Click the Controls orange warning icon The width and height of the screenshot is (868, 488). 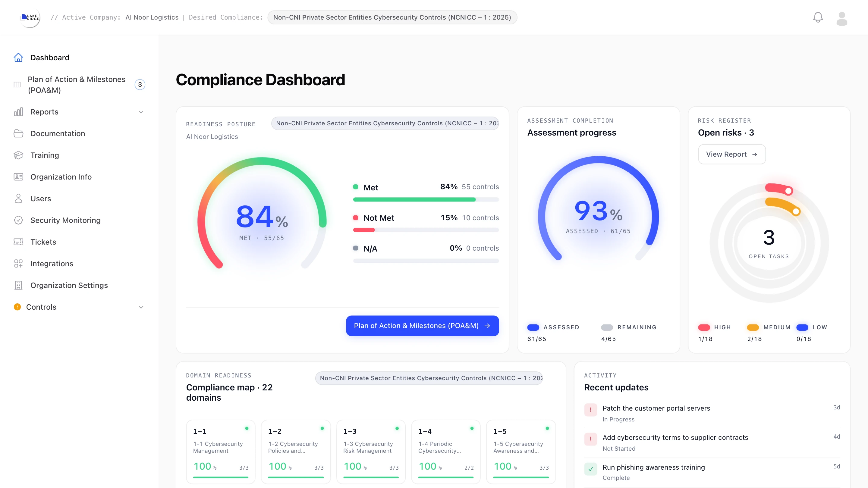click(x=17, y=307)
